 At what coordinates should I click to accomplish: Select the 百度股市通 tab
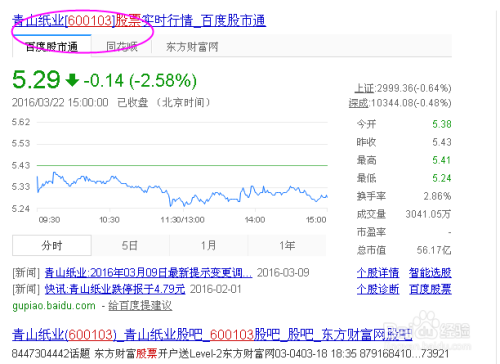pyautogui.click(x=52, y=46)
